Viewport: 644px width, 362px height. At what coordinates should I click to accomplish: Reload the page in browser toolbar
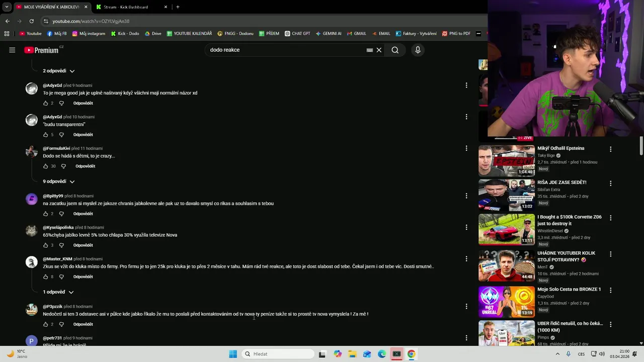[x=31, y=21]
